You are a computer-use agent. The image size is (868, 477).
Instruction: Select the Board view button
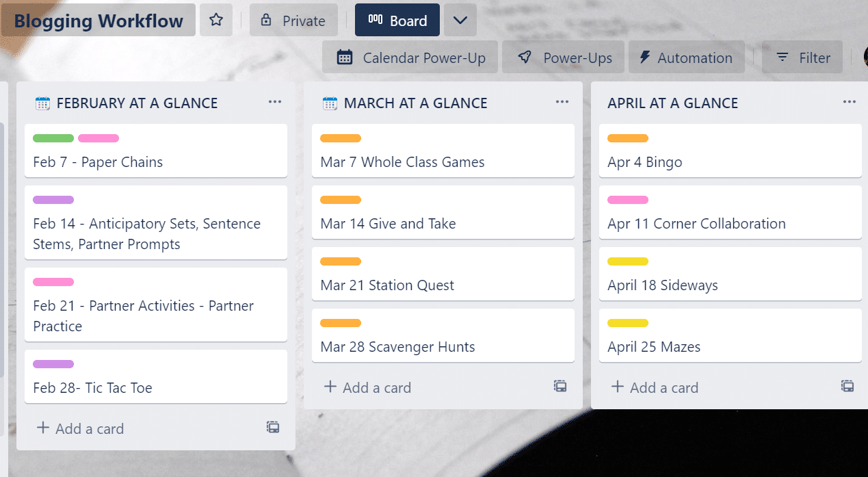click(x=397, y=20)
